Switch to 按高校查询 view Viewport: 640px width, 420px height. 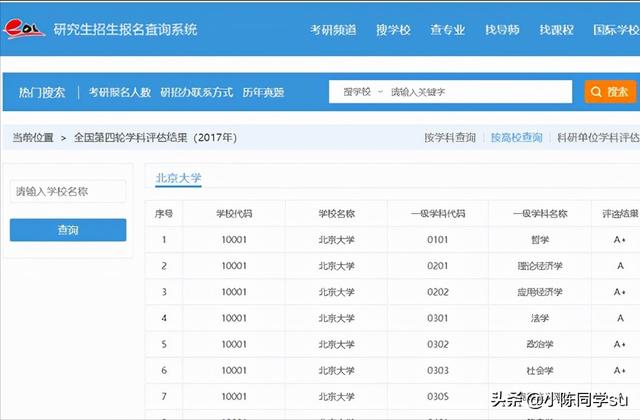pyautogui.click(x=516, y=138)
